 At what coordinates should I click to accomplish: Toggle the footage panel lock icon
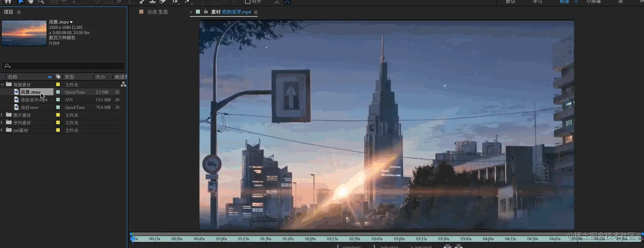click(x=206, y=12)
